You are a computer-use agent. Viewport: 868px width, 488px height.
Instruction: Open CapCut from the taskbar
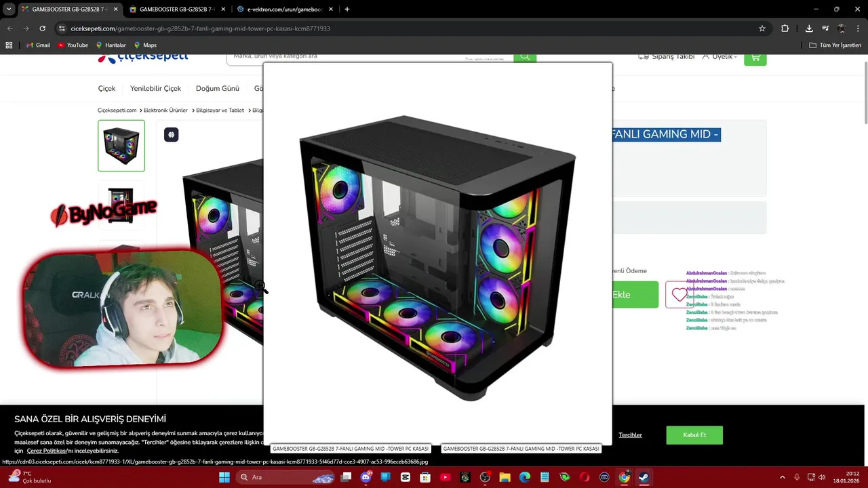point(406,477)
